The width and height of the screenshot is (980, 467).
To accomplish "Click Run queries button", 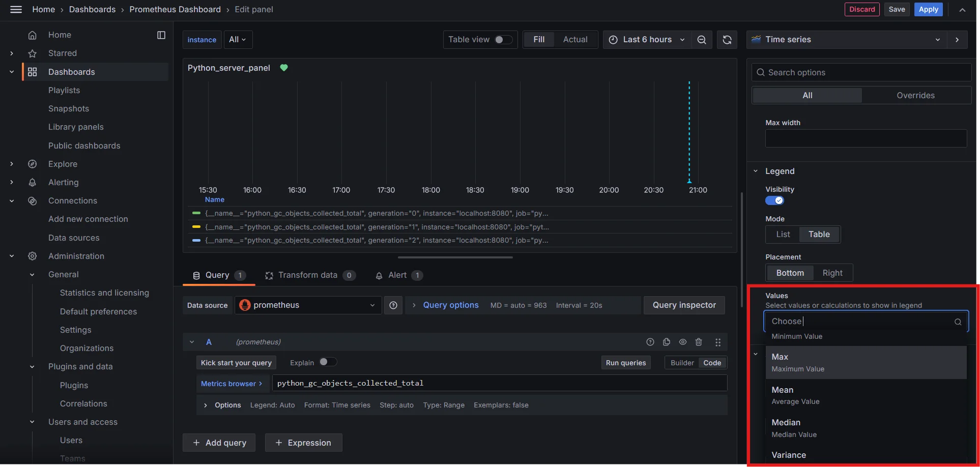I will coord(625,363).
